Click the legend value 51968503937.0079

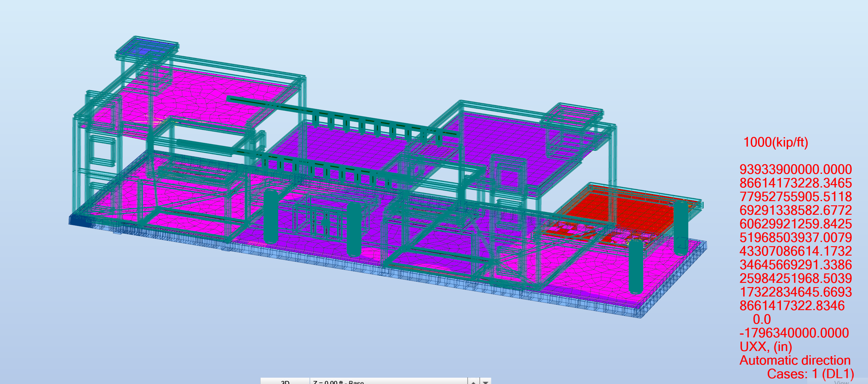(796, 237)
